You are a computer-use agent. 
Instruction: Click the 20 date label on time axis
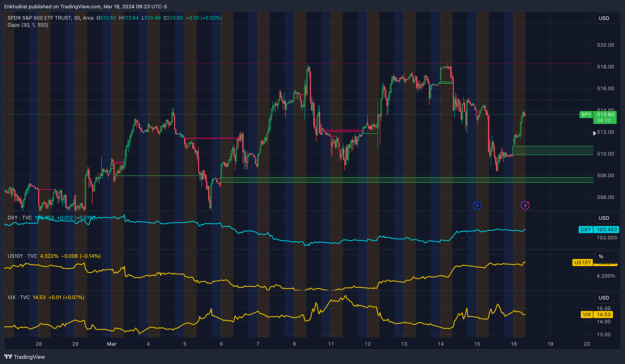[x=587, y=344]
